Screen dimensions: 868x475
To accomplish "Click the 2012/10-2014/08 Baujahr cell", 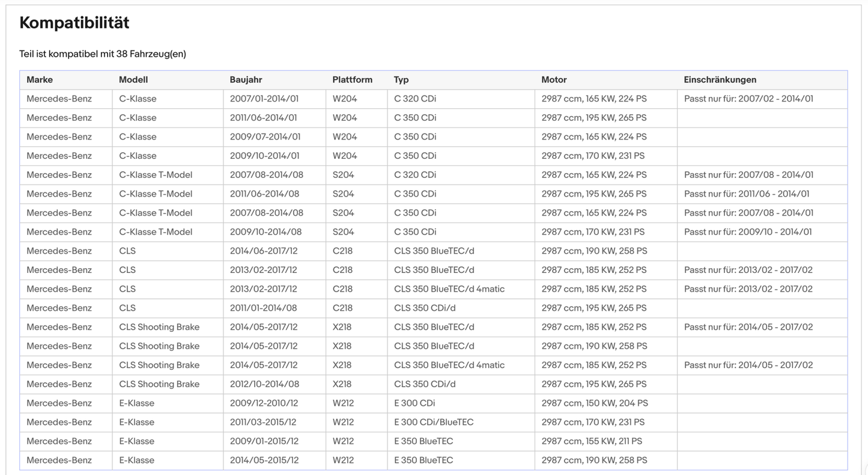I will (x=264, y=384).
